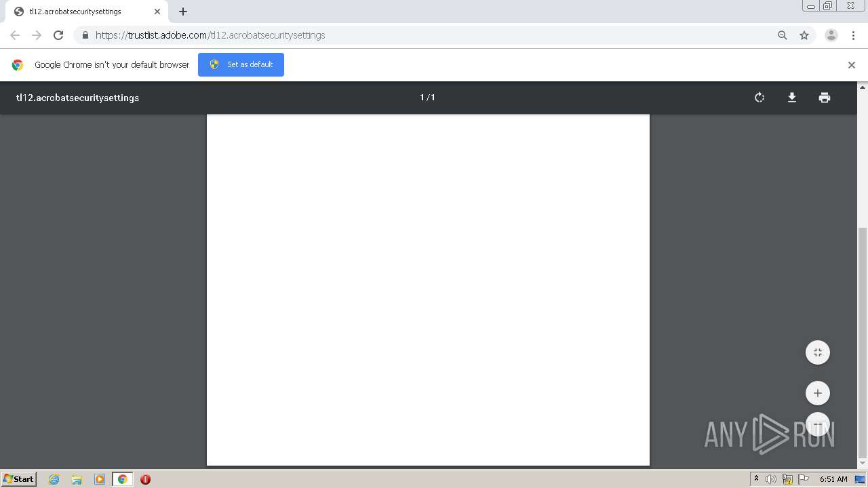Print the PDF document
Image resolution: width=868 pixels, height=488 pixels.
825,98
